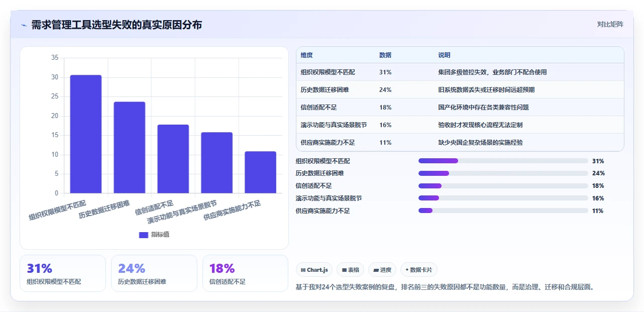This screenshot has height=312, width=644.
Task: Click the 演示功能与真实场景脱节 bar in chart
Action: click(217, 163)
